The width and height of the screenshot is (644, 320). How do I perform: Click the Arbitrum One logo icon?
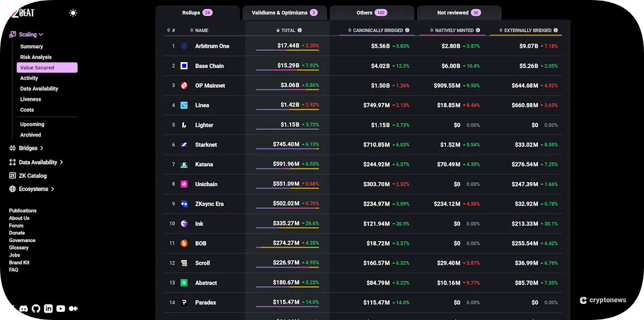184,46
